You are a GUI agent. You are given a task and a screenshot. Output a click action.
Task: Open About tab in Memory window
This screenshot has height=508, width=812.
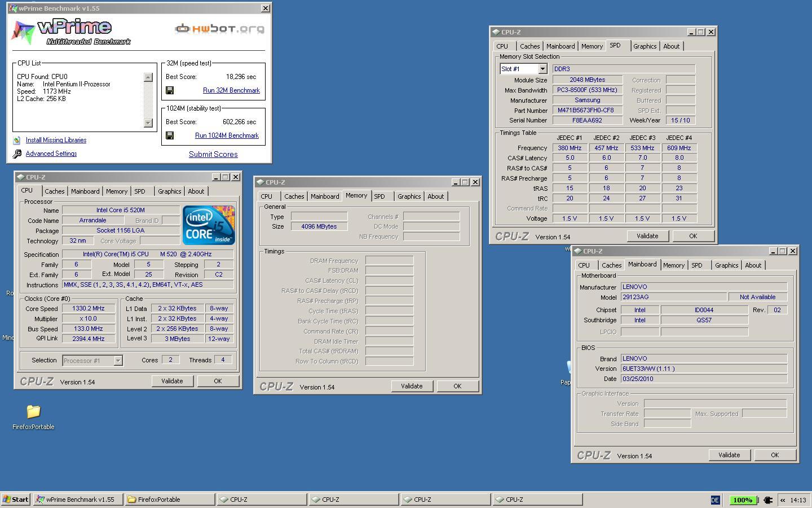435,196
